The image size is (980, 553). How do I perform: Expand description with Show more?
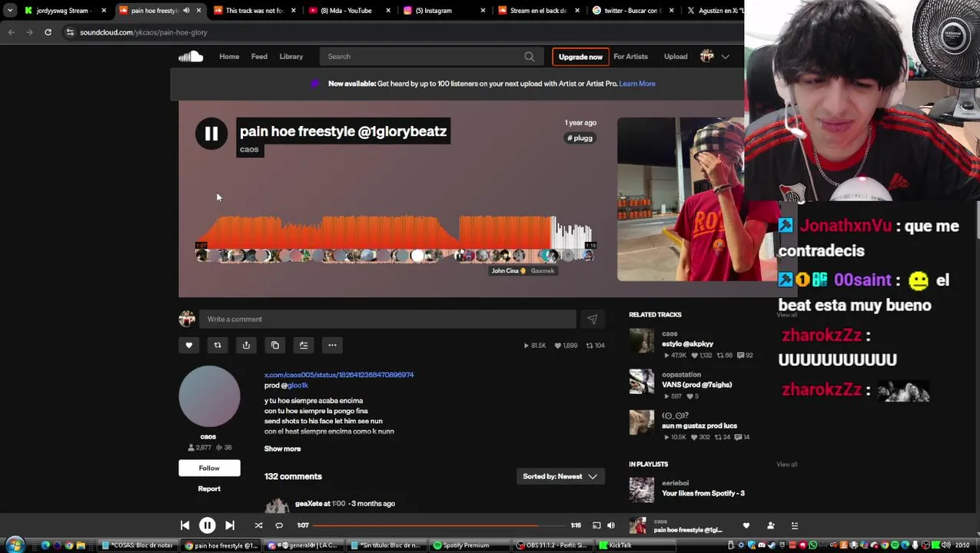click(x=283, y=449)
